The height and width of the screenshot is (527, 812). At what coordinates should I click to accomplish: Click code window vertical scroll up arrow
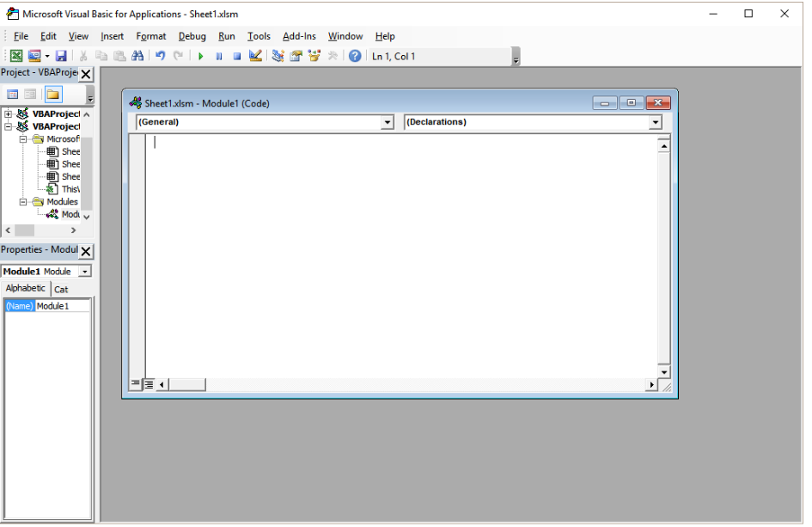[664, 147]
